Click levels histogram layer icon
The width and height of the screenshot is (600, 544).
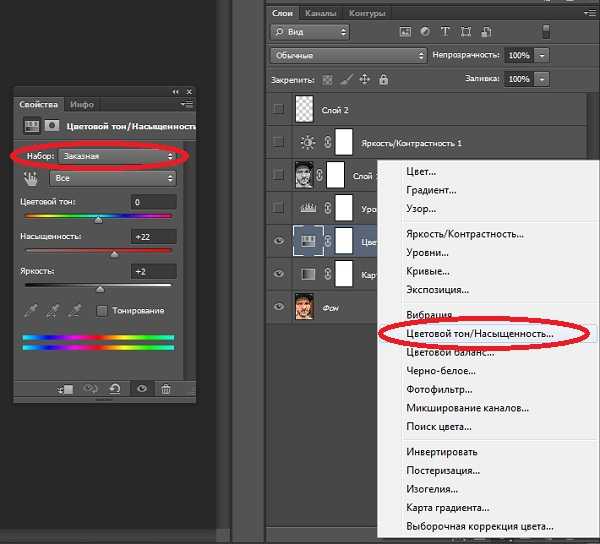(308, 208)
